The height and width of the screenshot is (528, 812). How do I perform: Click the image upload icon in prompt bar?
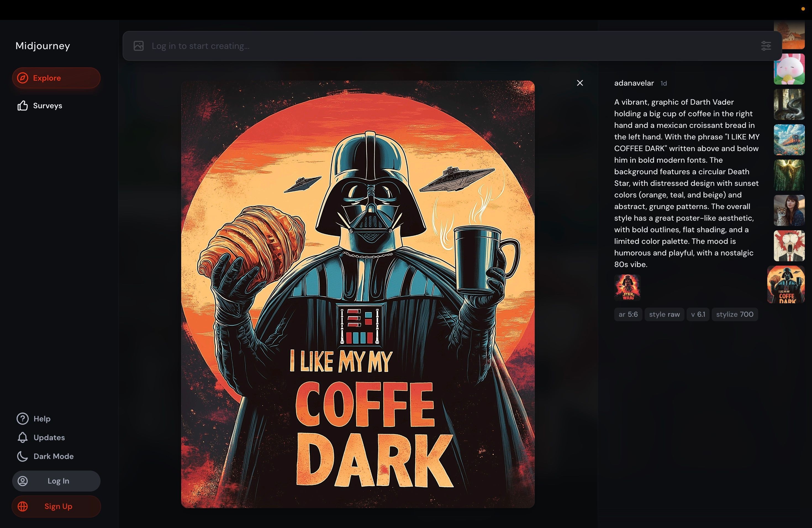pyautogui.click(x=139, y=46)
